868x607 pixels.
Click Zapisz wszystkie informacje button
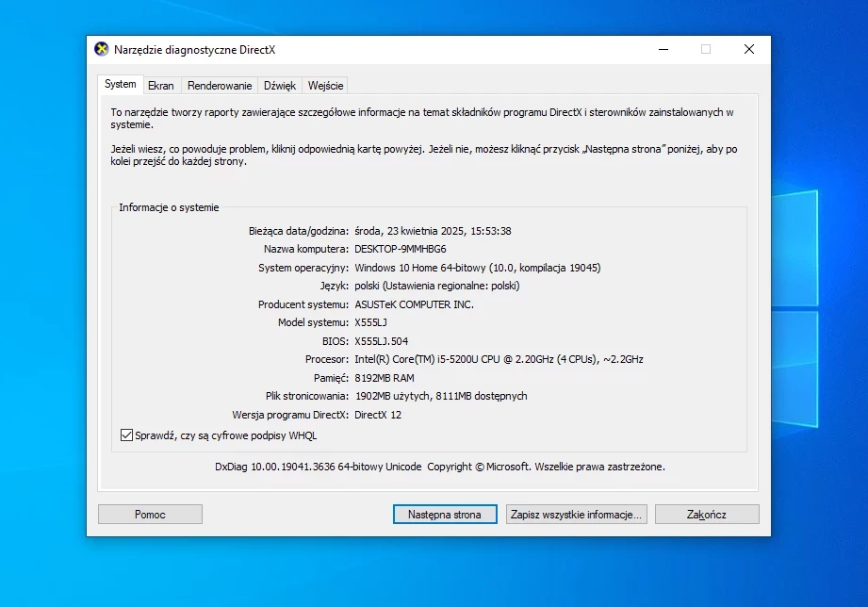click(x=576, y=515)
